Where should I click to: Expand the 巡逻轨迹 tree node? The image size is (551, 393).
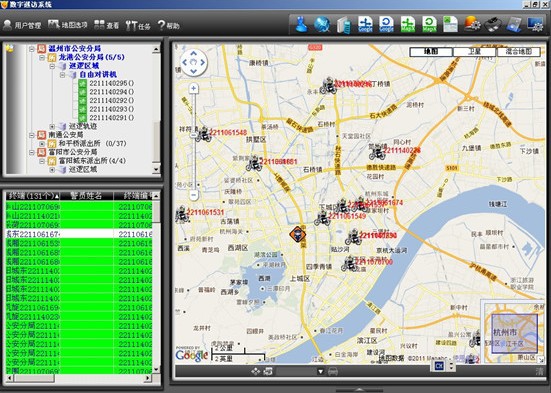tap(52, 126)
